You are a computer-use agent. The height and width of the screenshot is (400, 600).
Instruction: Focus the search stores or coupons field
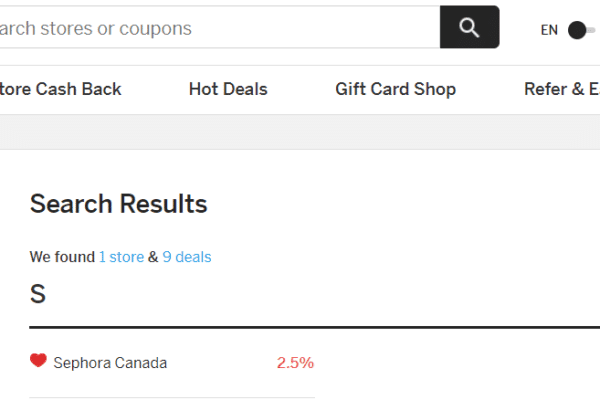[x=220, y=27]
